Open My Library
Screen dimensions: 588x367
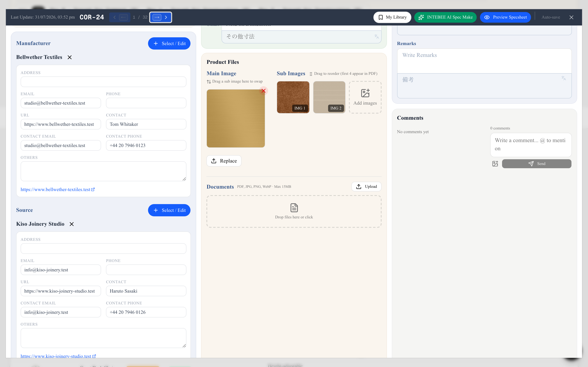392,17
